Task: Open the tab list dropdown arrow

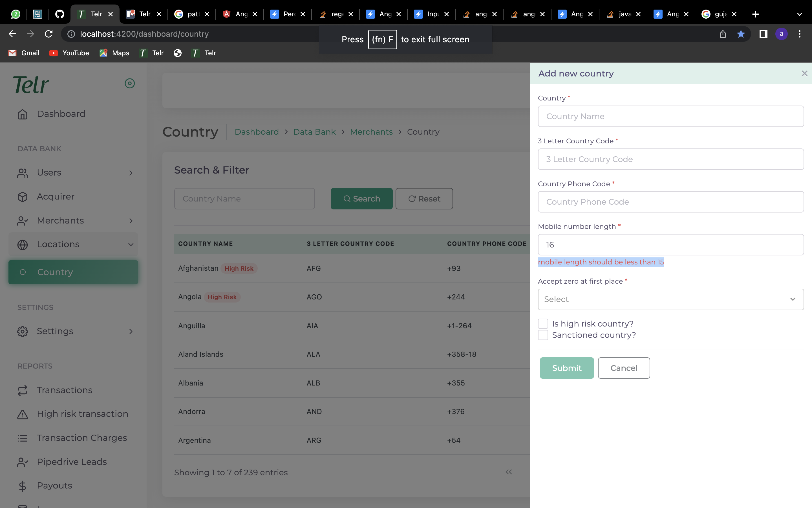Action: [799, 14]
